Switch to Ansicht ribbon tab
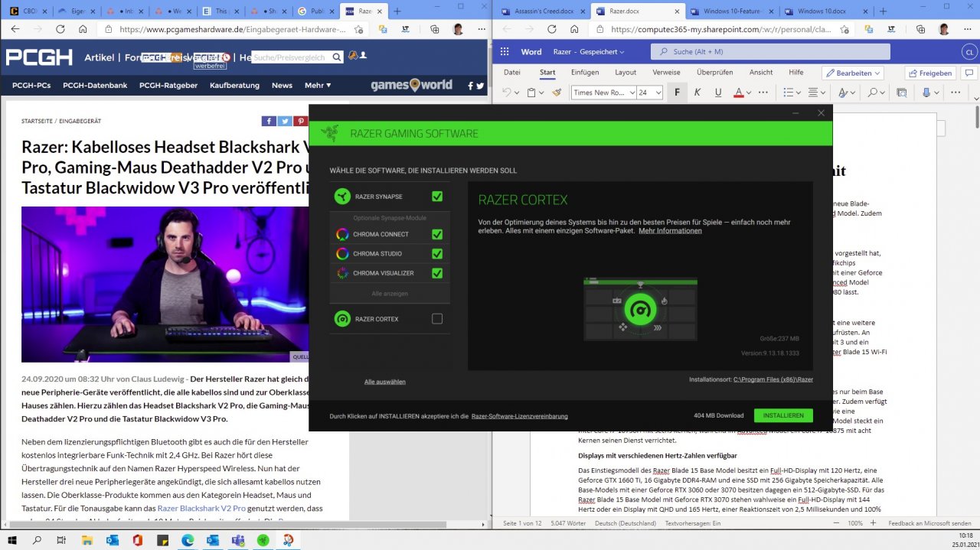The width and height of the screenshot is (980, 550). (761, 73)
